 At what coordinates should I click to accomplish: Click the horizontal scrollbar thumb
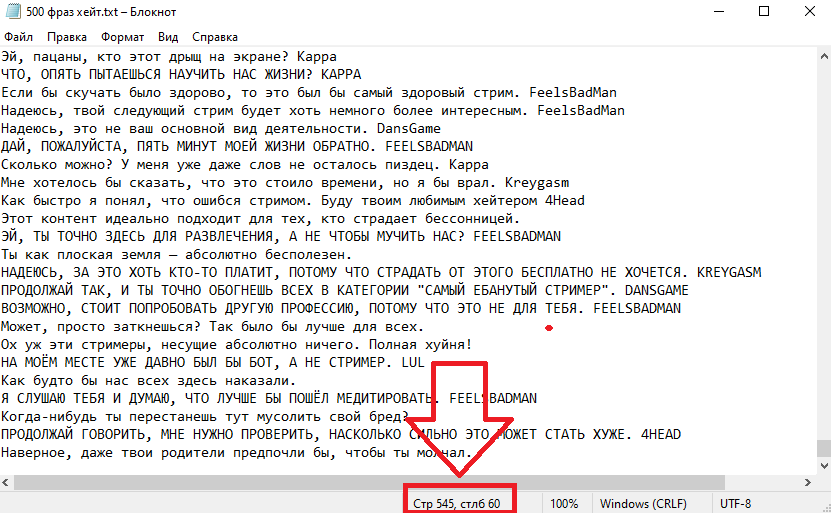point(369,482)
